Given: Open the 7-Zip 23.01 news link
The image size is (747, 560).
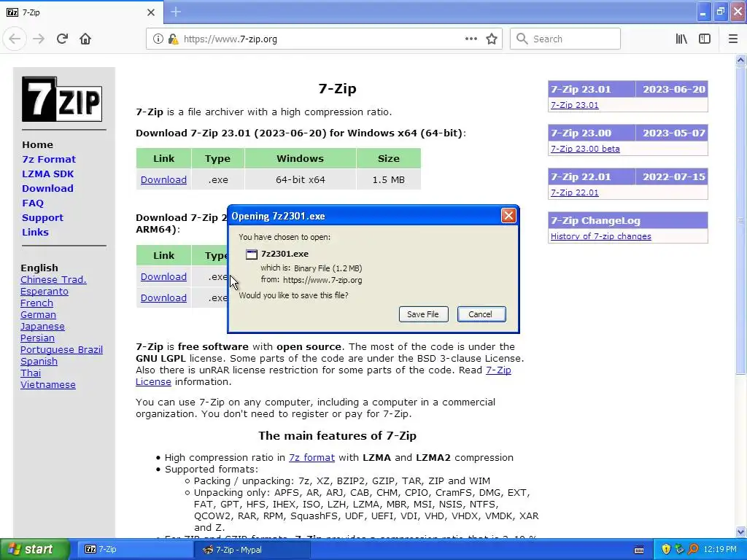Looking at the screenshot, I should tap(575, 105).
